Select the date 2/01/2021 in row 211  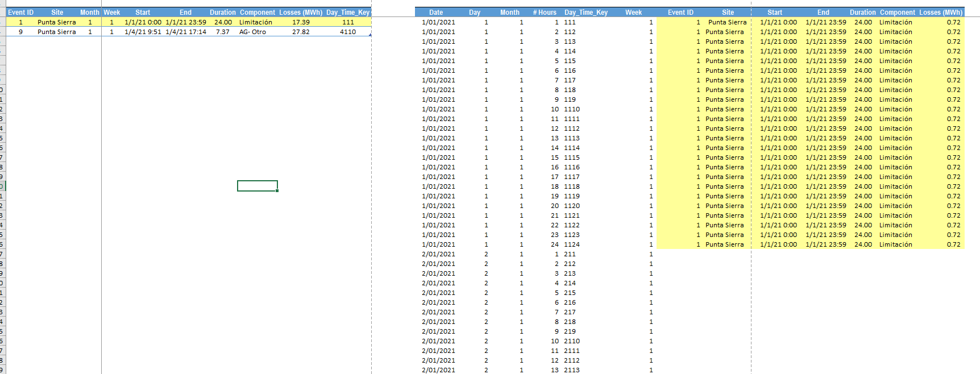pyautogui.click(x=438, y=254)
